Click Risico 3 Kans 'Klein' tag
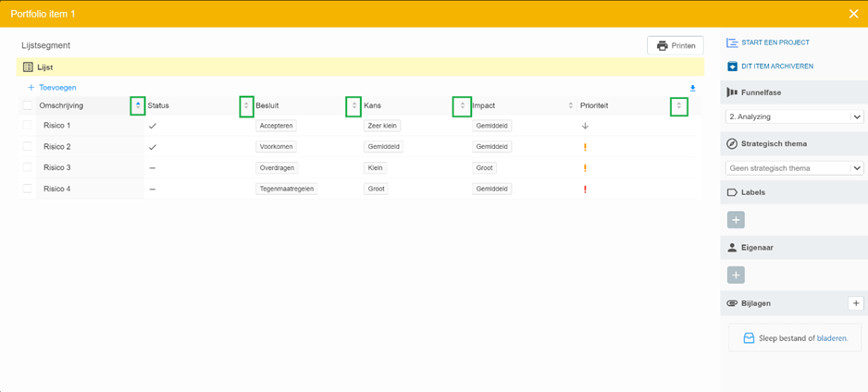Viewport: 868px width, 392px height. coord(375,168)
